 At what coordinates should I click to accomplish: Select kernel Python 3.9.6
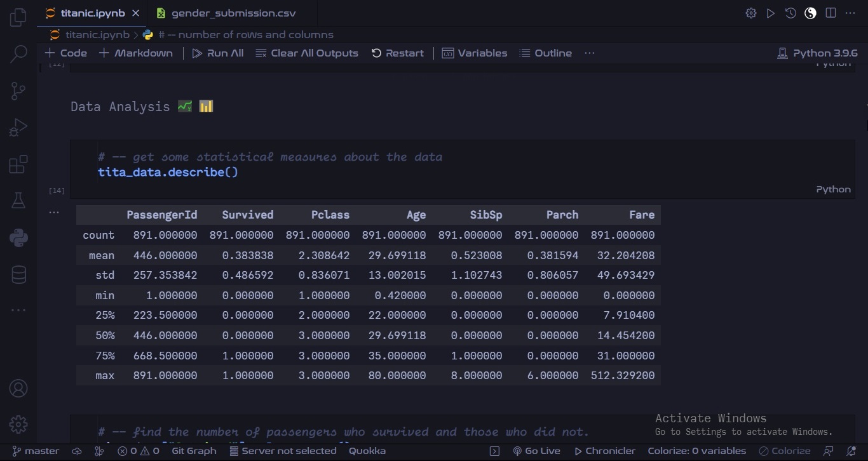coord(818,53)
